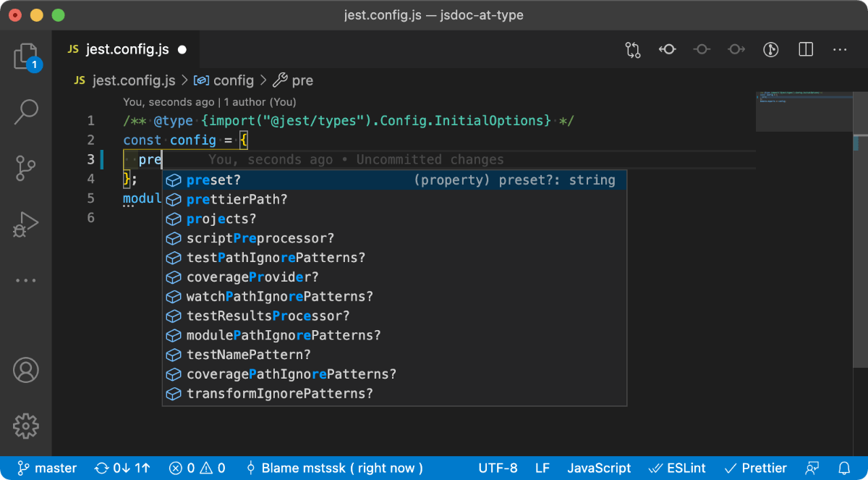Change language mode from JavaScript
This screenshot has height=480, width=868.
tap(599, 468)
